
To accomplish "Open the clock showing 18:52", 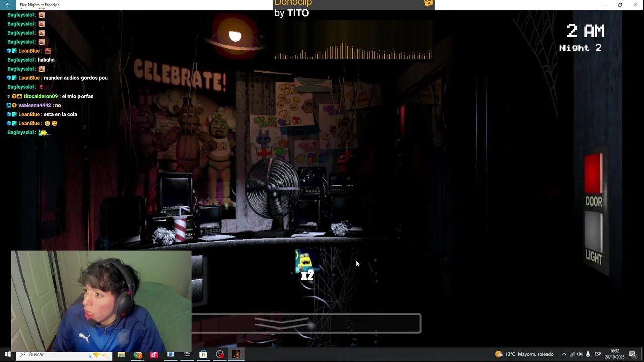I will [x=615, y=354].
